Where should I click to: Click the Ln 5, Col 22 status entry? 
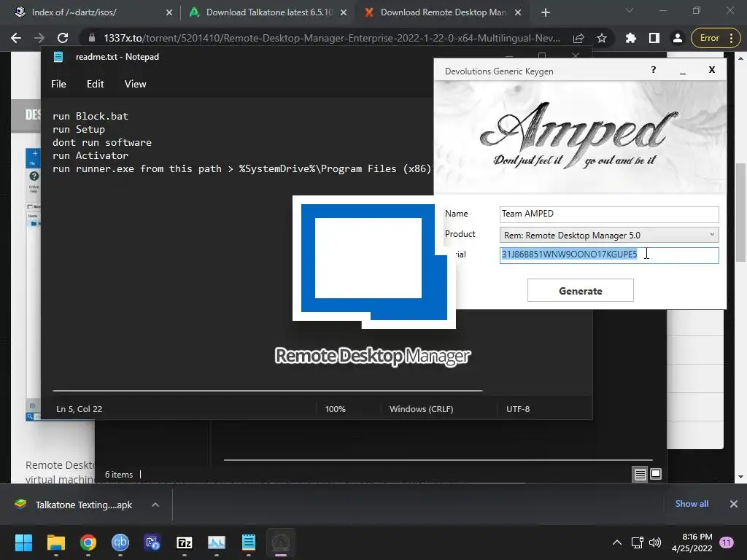(x=79, y=409)
